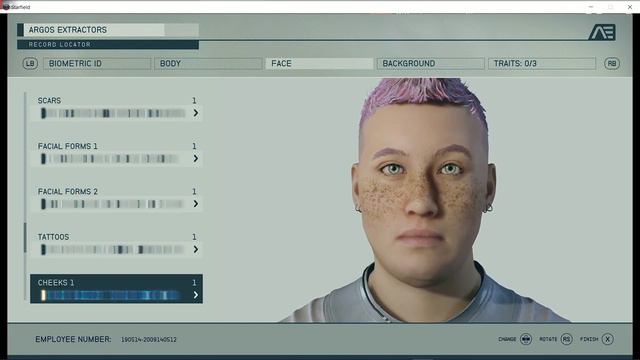Click the Argos Extractors title
Screen dimensions: 640x360
pos(68,30)
